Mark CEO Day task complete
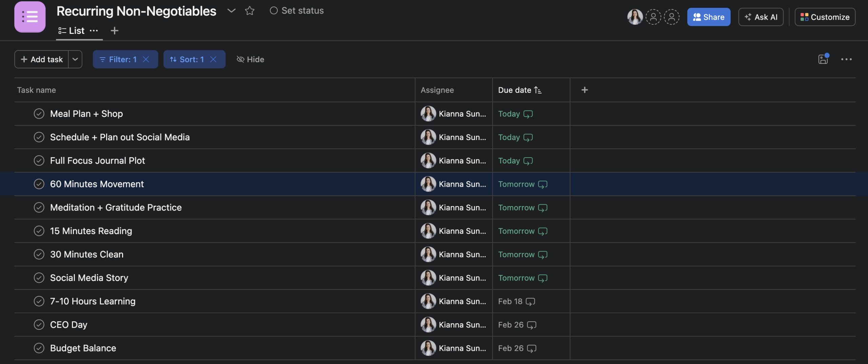This screenshot has height=364, width=868. [39, 325]
